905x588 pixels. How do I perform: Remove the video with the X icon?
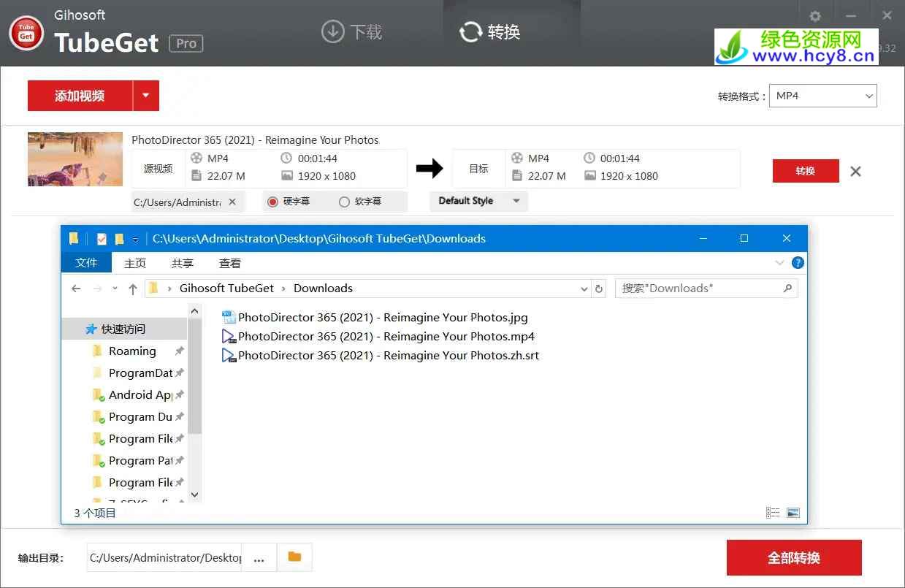pos(855,172)
